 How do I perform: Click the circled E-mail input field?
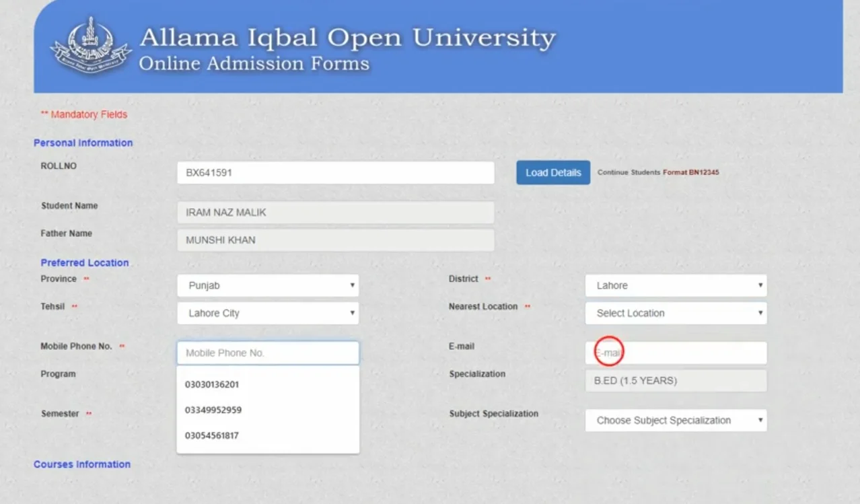676,353
